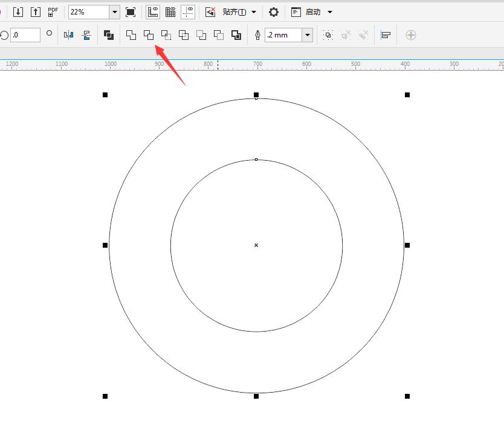Toggle show guidelines button
This screenshot has height=444, width=504.
click(188, 12)
